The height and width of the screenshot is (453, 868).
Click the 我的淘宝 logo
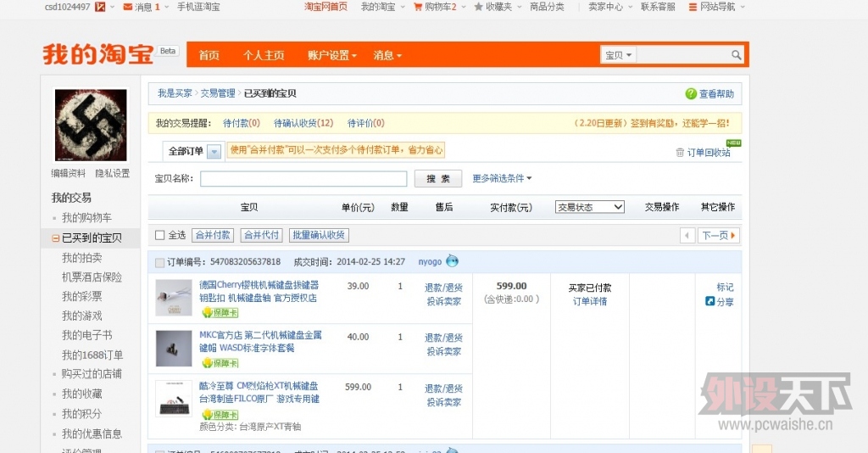[x=98, y=54]
